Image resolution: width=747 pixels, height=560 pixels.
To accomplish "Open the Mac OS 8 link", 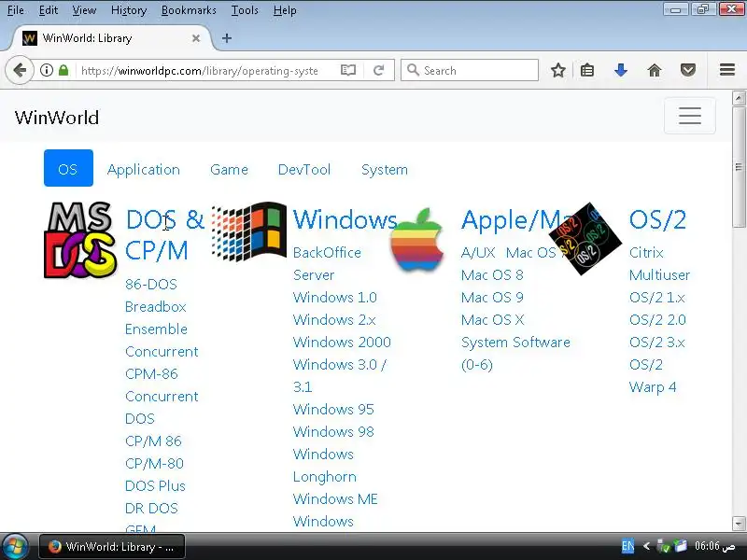I will click(492, 274).
